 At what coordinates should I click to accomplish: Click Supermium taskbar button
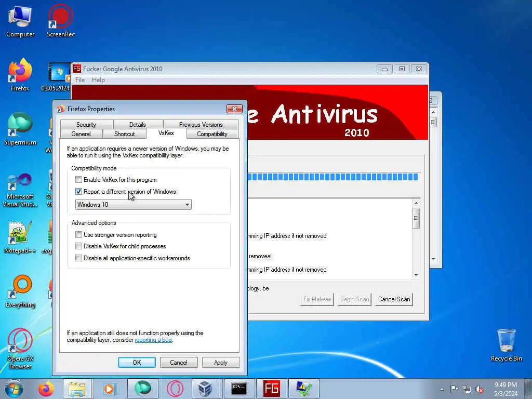click(143, 389)
